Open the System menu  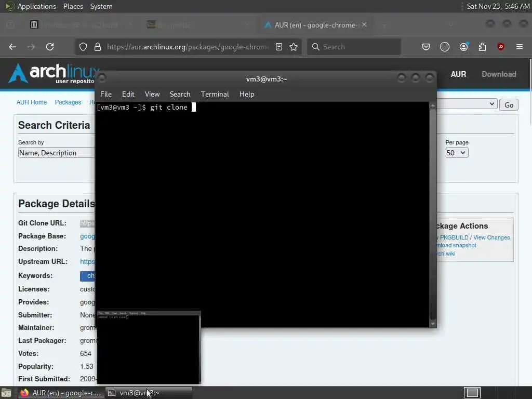(101, 6)
